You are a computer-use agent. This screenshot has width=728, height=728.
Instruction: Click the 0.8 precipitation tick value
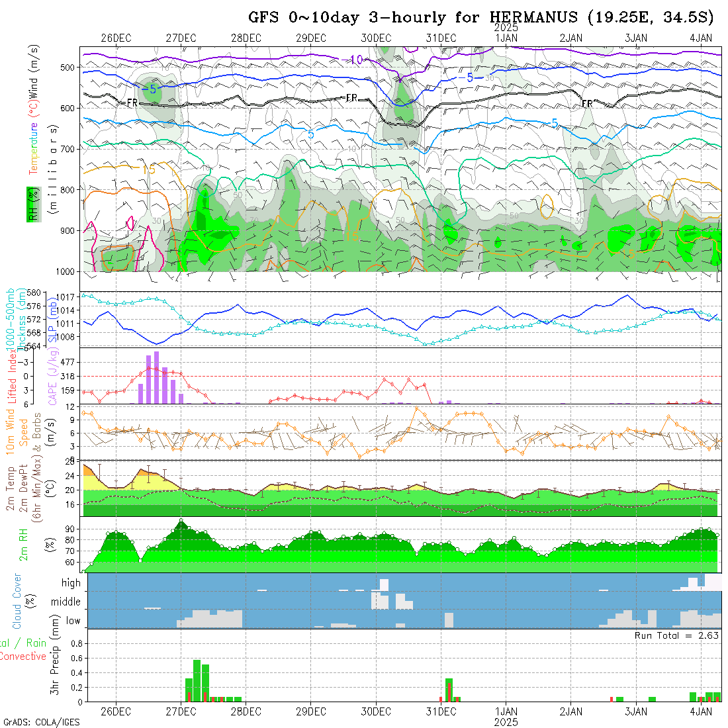pos(77,643)
